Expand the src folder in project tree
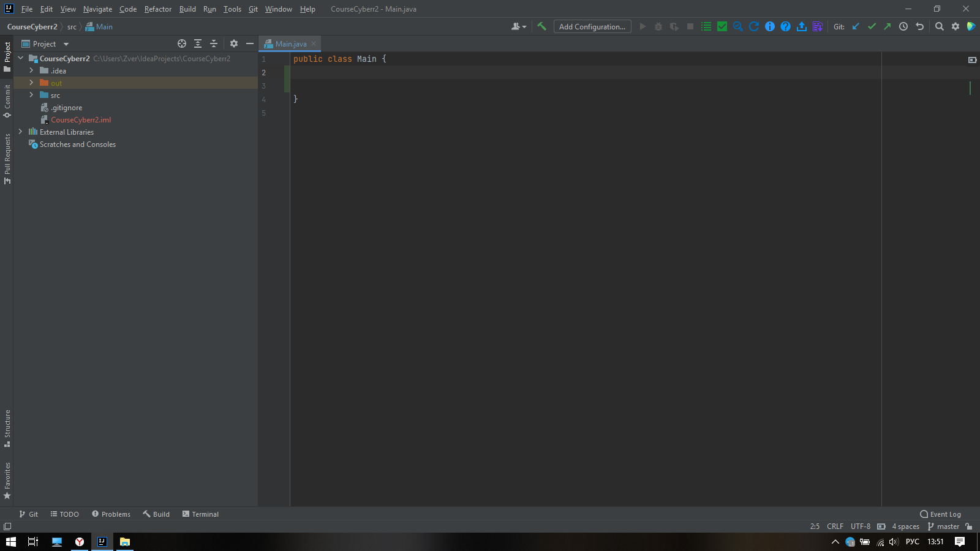 (x=31, y=95)
